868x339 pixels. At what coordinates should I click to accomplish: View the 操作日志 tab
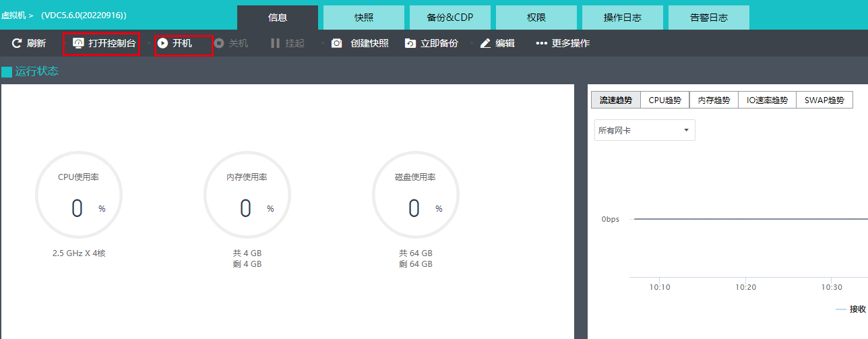pos(623,18)
